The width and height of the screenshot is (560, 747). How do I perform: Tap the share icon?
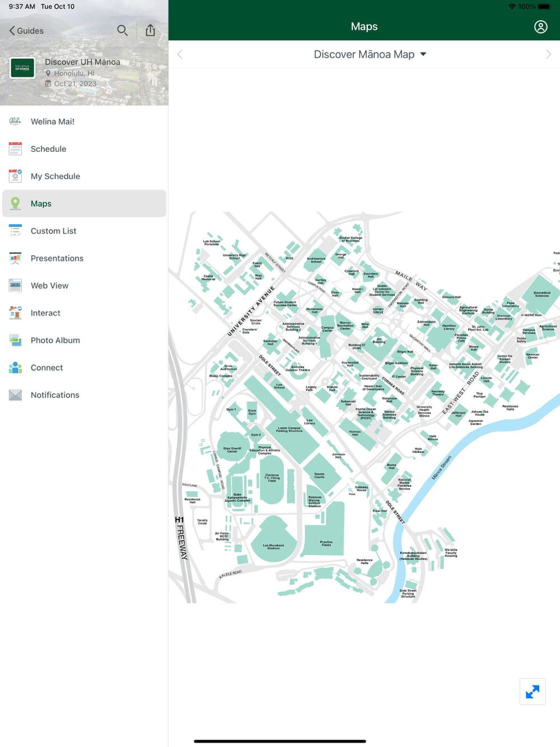150,30
